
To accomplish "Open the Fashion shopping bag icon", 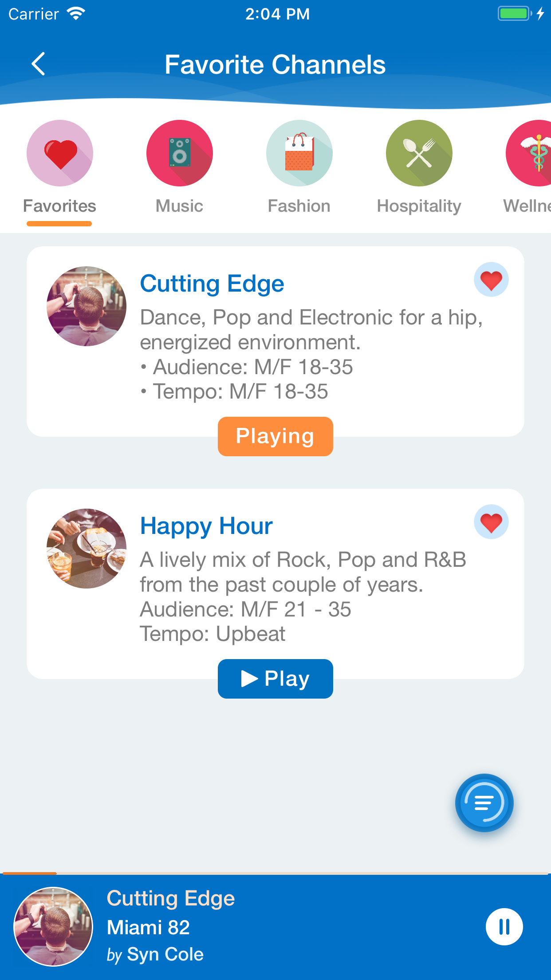I will point(299,153).
